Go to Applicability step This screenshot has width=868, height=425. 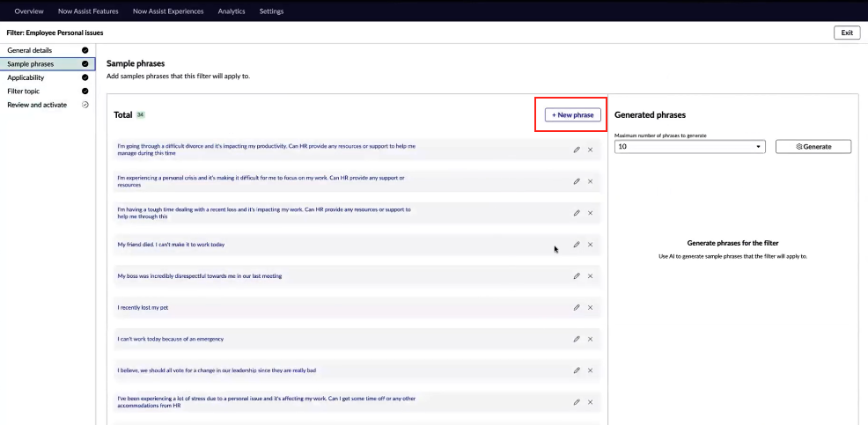(48, 77)
